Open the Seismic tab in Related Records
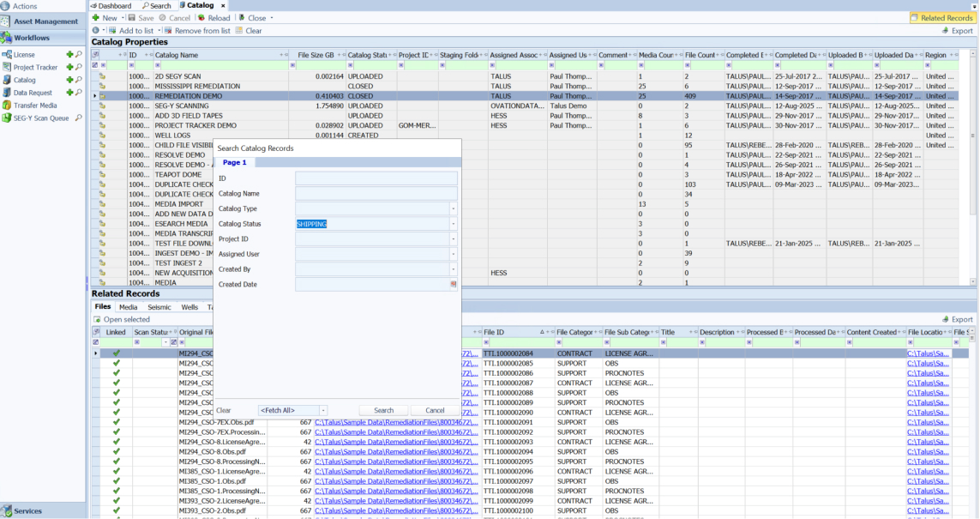 (159, 307)
